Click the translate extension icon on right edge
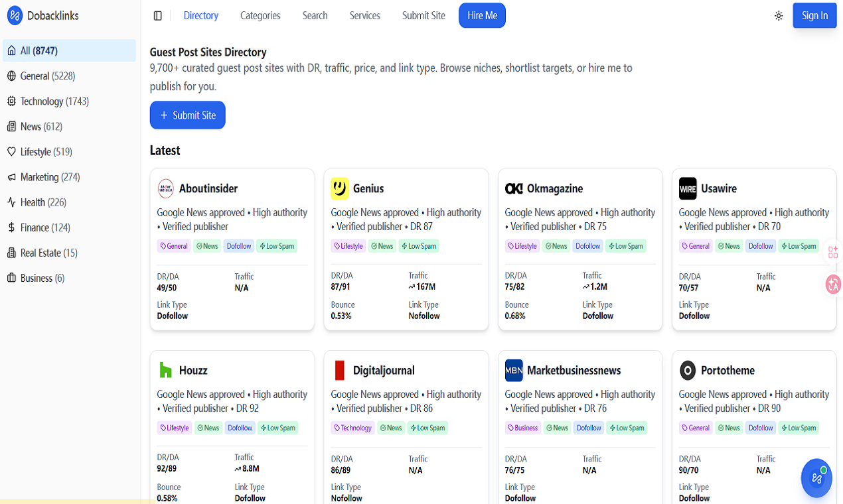 coord(833,284)
